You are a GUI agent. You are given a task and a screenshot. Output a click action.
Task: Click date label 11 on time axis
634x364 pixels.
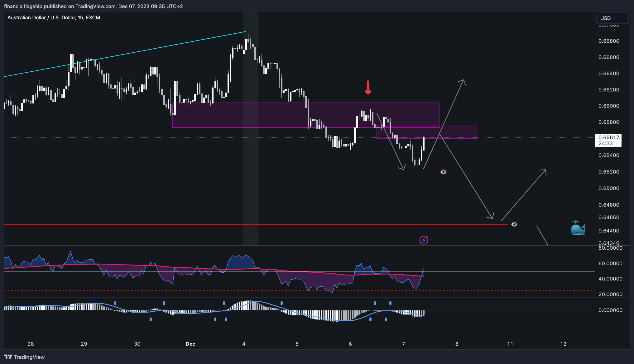(x=510, y=344)
